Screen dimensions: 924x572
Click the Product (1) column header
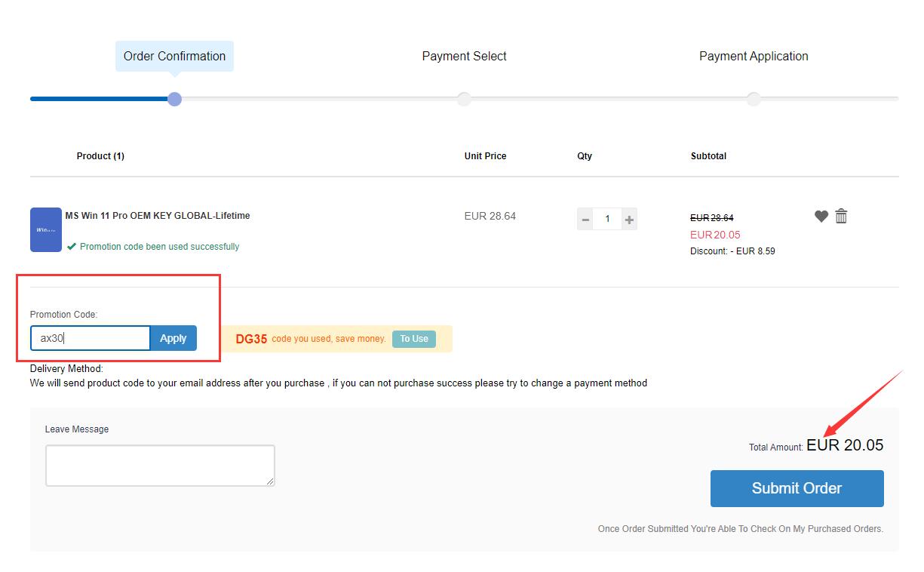(100, 156)
